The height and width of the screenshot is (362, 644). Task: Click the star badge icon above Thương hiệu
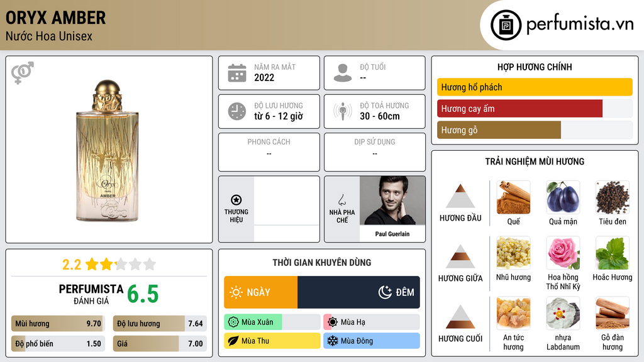pyautogui.click(x=236, y=200)
